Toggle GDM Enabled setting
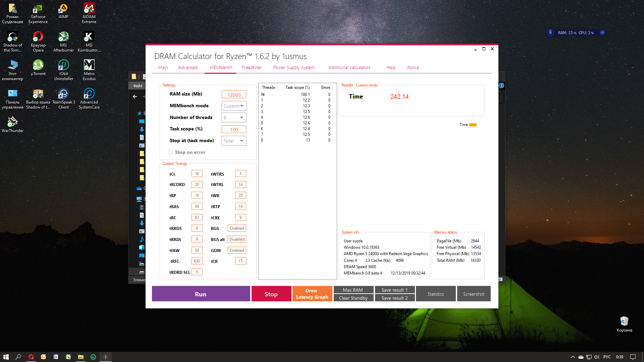 coord(237,250)
